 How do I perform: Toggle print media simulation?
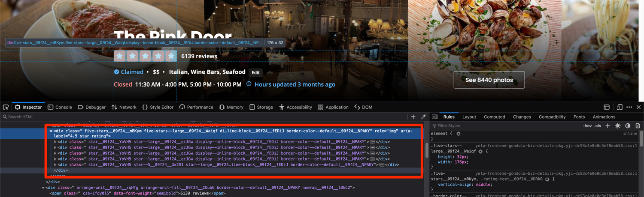(x=638, y=126)
